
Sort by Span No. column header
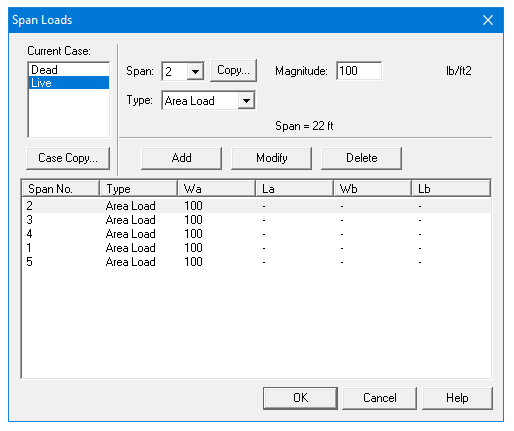(x=61, y=189)
